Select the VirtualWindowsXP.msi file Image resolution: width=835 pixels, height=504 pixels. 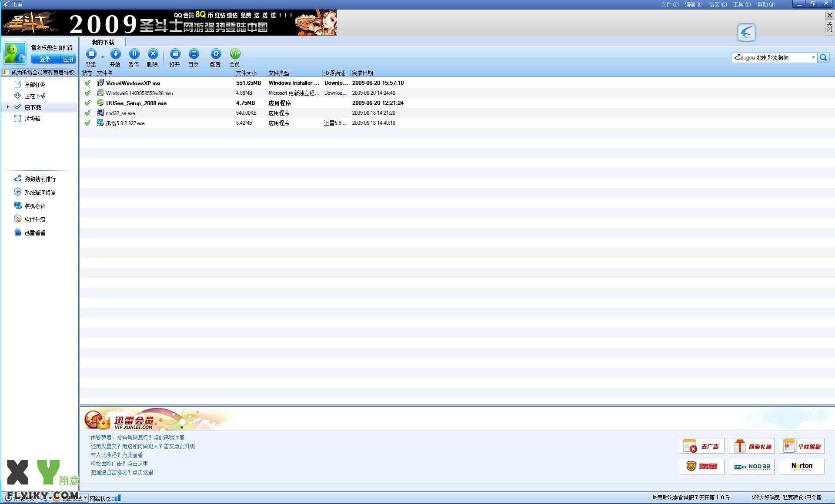point(133,83)
